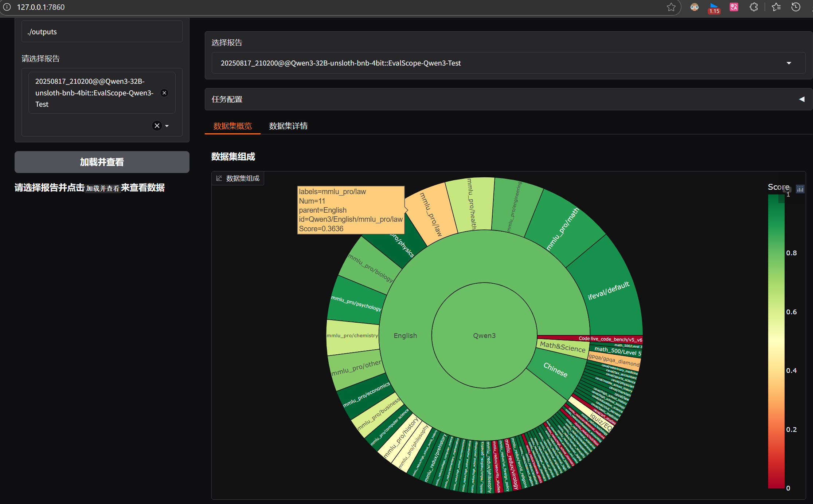
Task: Select the mmlu_pro/economics segment
Action: pyautogui.click(x=366, y=395)
